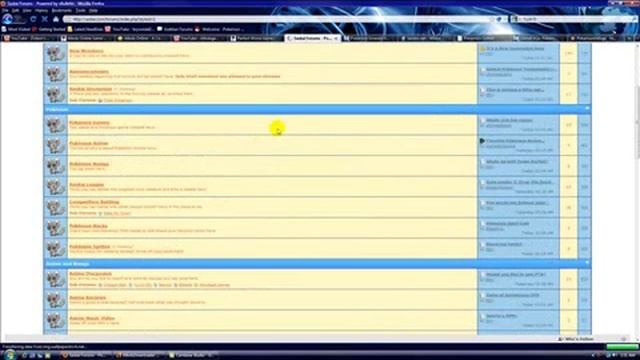Collapse the Pokemon category with its header arrow
This screenshot has width=640, height=360.
coord(587,109)
